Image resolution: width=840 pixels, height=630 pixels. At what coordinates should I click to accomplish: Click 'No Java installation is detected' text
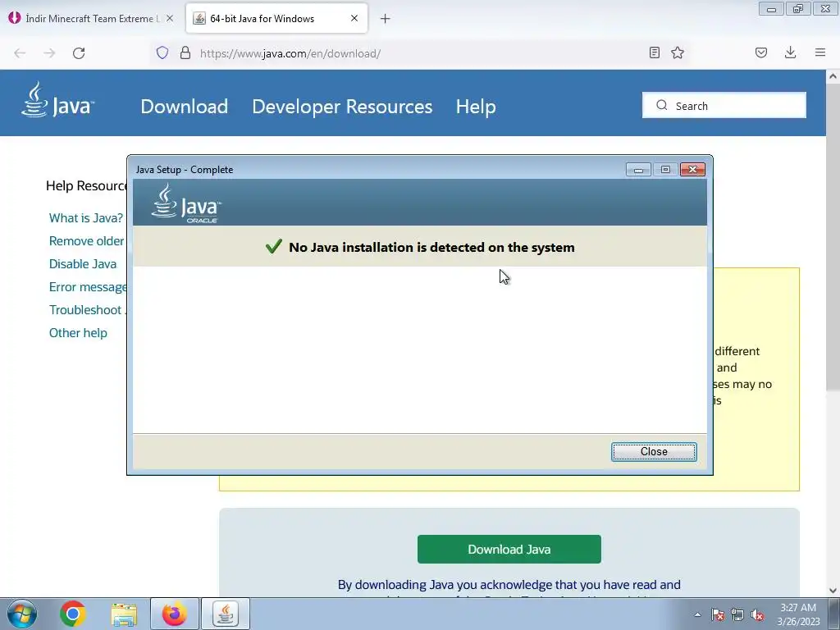431,248
